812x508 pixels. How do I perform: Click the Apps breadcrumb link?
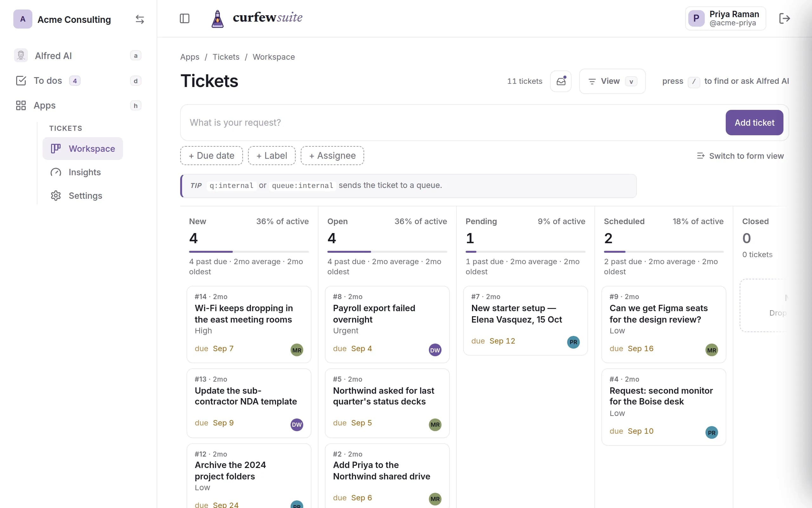(x=190, y=57)
